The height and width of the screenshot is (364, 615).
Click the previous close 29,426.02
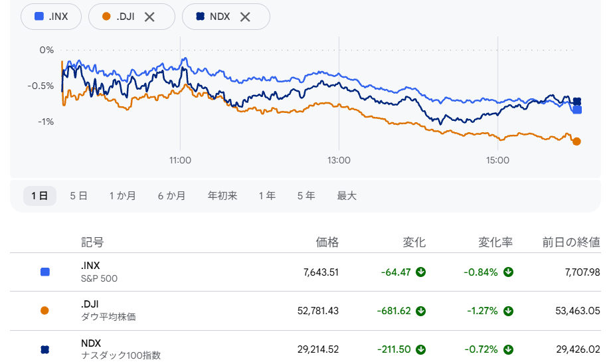[578, 349]
